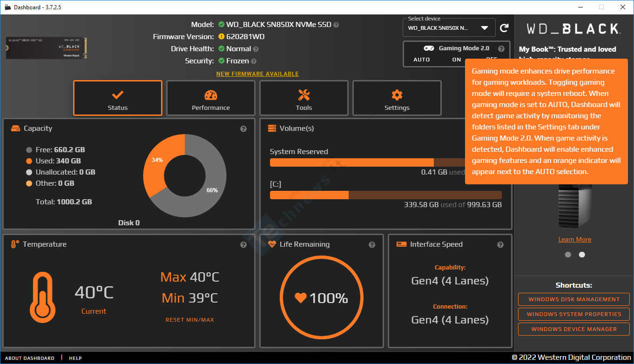Click the Temperature panel help icon
The image size is (634, 364).
click(x=243, y=245)
